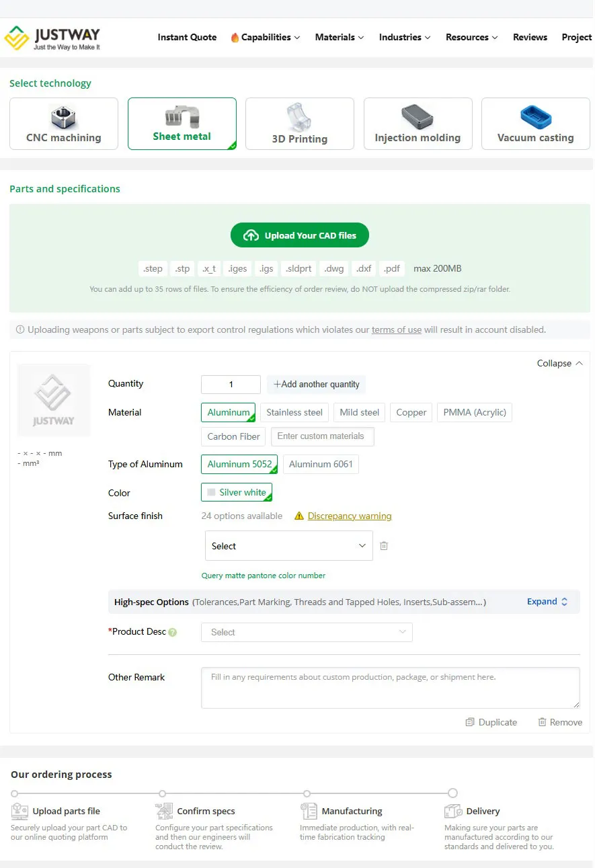Choose Aluminum 6061 type
This screenshot has height=868, width=595.
321,464
